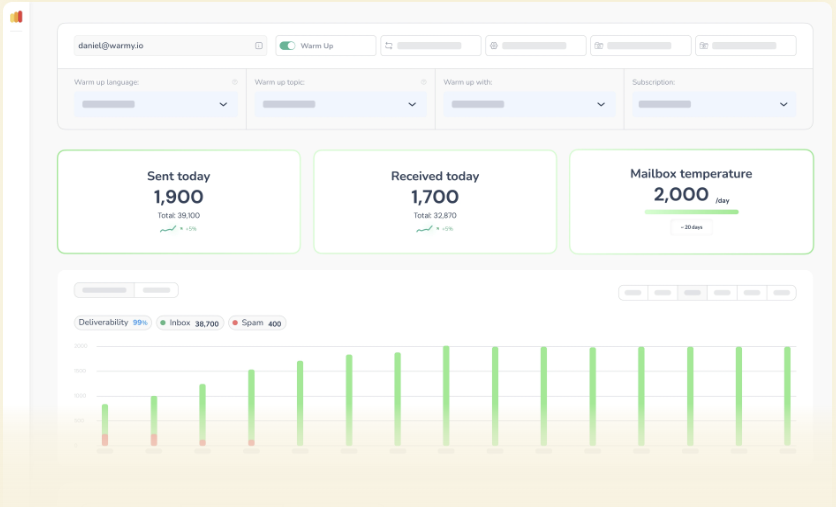Click the green trend icon under Received today
Image resolution: width=836 pixels, height=507 pixels.
point(424,229)
